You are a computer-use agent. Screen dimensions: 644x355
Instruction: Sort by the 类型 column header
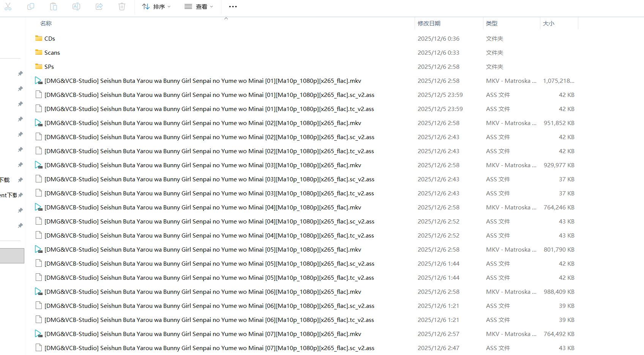click(492, 23)
